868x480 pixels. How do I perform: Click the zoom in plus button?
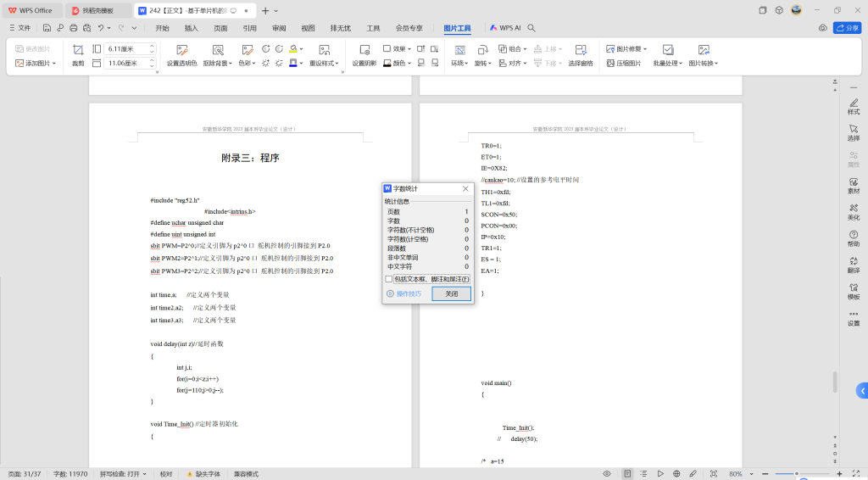coord(839,474)
